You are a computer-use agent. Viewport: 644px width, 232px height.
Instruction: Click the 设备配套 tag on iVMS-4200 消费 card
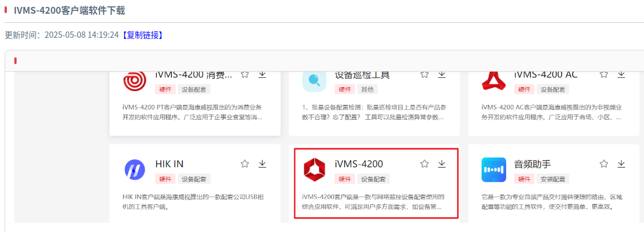click(194, 89)
